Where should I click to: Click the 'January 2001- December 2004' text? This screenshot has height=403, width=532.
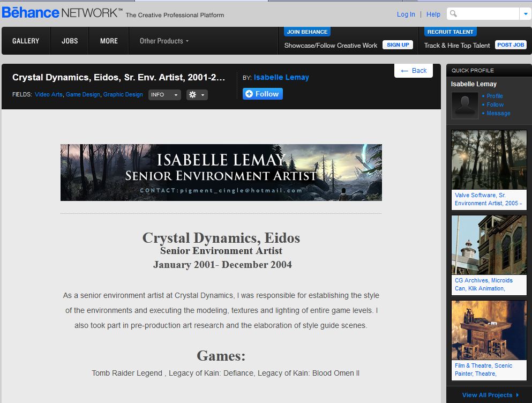click(x=222, y=265)
